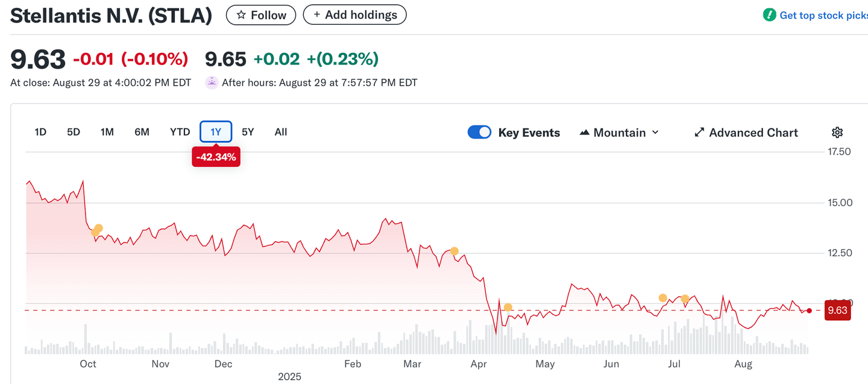Click the key event dot in mid-April

(x=508, y=307)
